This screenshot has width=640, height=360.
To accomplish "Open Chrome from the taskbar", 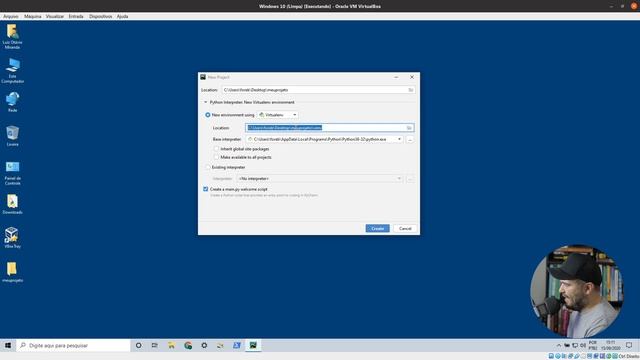I will coord(188,345).
